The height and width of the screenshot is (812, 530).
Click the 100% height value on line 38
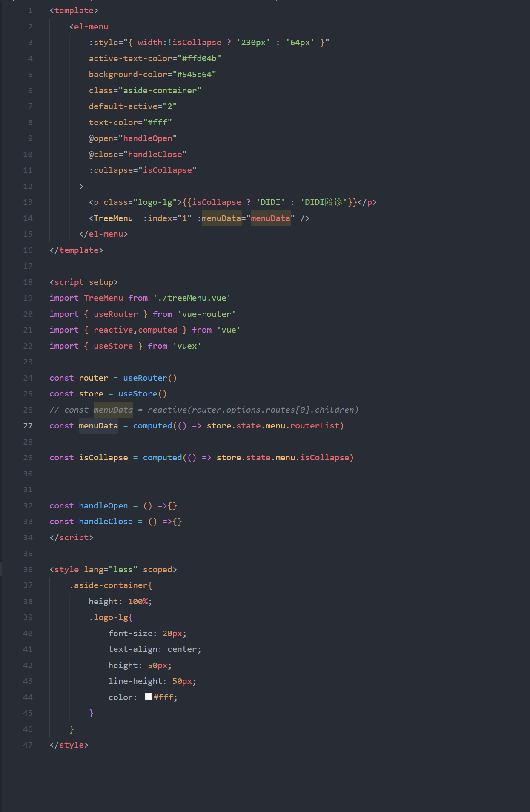click(138, 601)
